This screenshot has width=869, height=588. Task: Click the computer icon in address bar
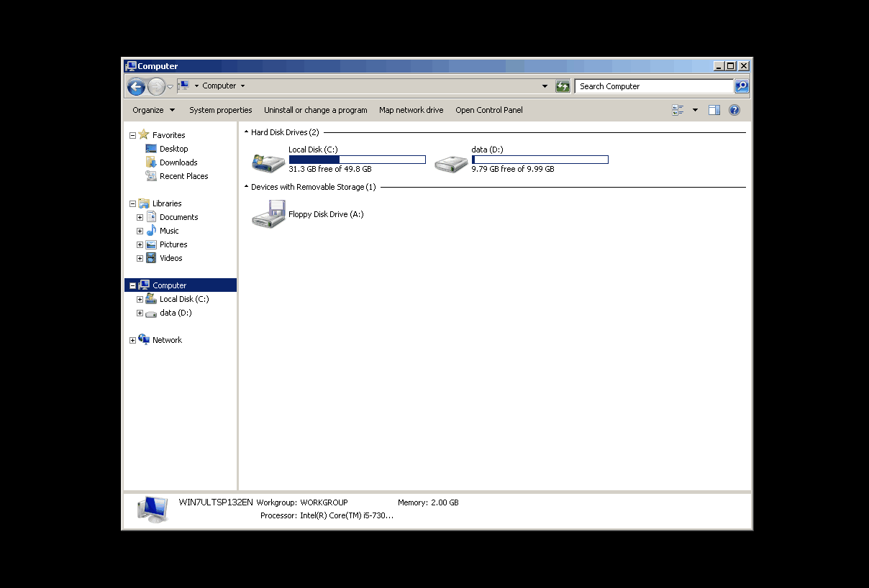183,86
